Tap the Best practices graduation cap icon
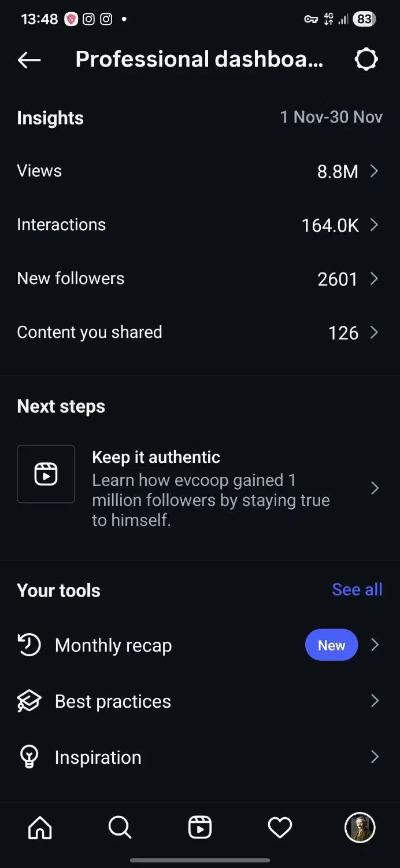The image size is (400, 868). [x=29, y=701]
